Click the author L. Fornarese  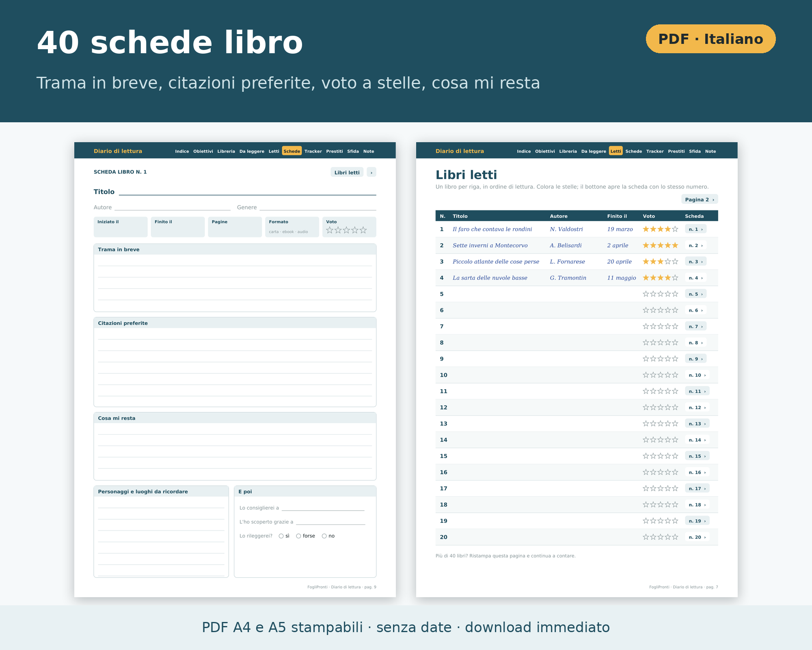click(567, 262)
